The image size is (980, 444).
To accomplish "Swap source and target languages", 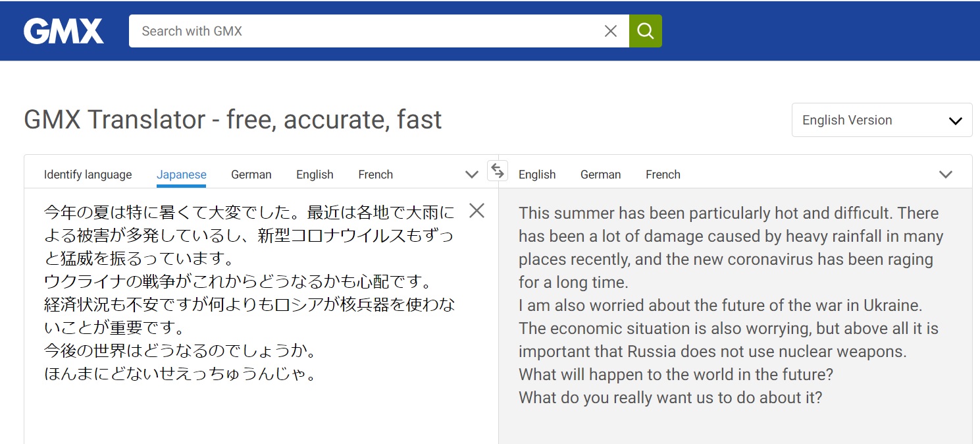I will pyautogui.click(x=498, y=171).
